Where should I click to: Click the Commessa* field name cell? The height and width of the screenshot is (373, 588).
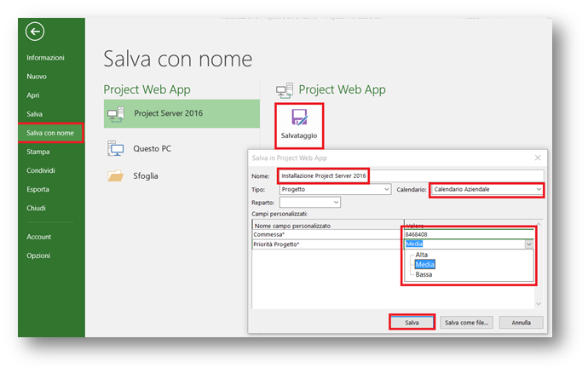click(328, 234)
